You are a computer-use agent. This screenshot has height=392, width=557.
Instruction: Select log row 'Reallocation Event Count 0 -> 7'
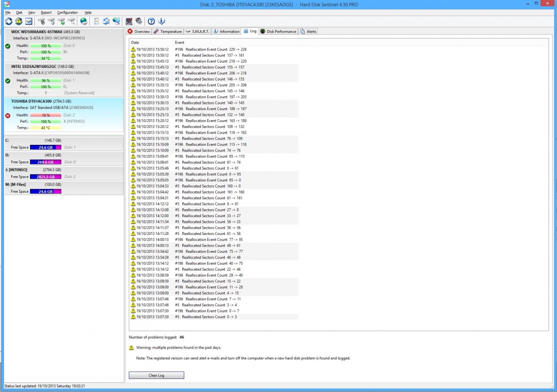[214, 311]
